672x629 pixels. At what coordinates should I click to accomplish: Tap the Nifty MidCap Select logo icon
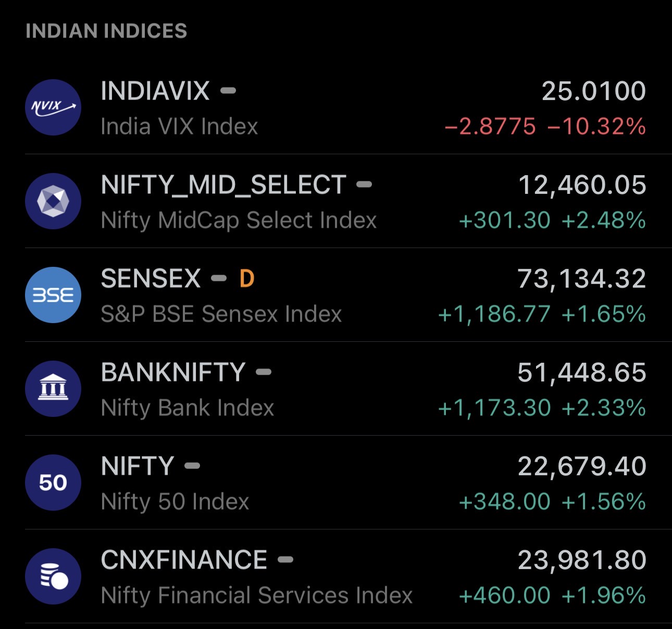tap(53, 201)
